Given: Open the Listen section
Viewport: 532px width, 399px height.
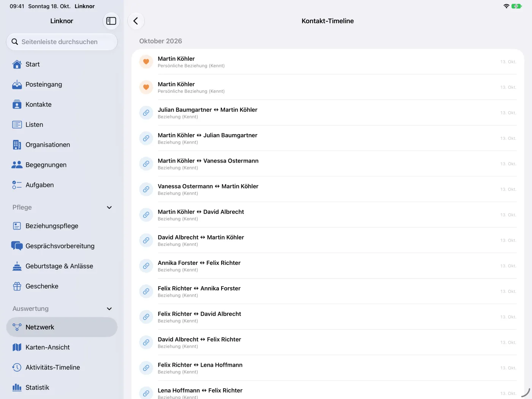Looking at the screenshot, I should click(62, 125).
